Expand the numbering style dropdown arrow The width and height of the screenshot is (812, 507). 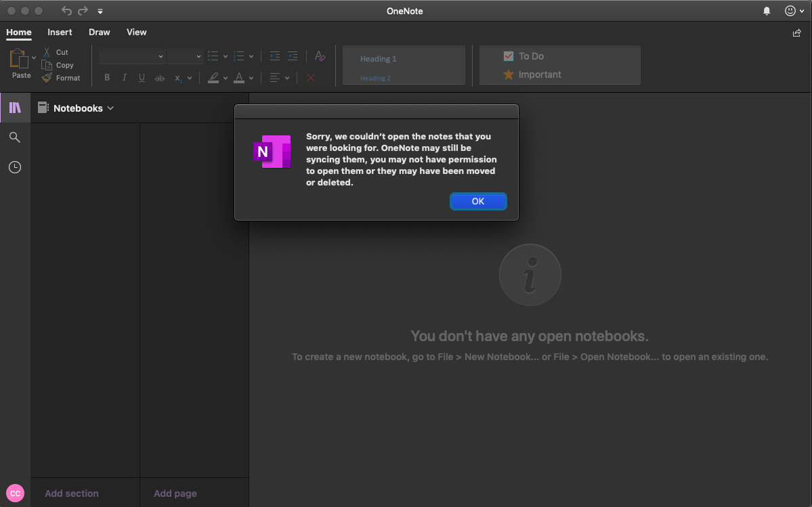click(251, 56)
